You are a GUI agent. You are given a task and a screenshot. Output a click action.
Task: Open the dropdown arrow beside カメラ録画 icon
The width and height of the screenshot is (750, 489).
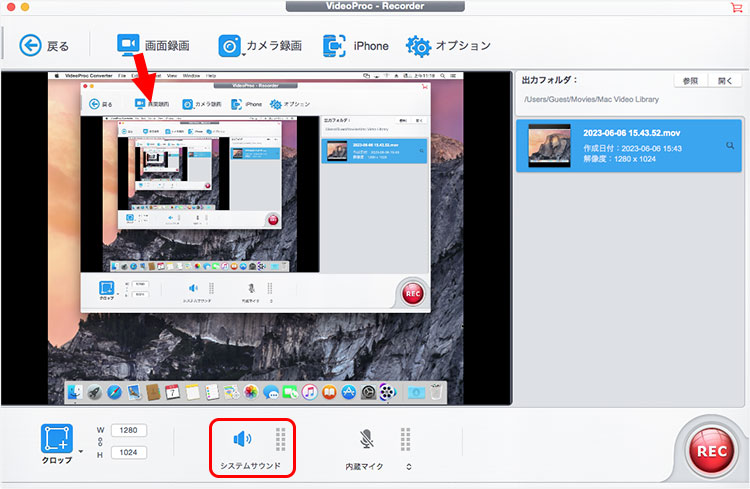tap(243, 56)
